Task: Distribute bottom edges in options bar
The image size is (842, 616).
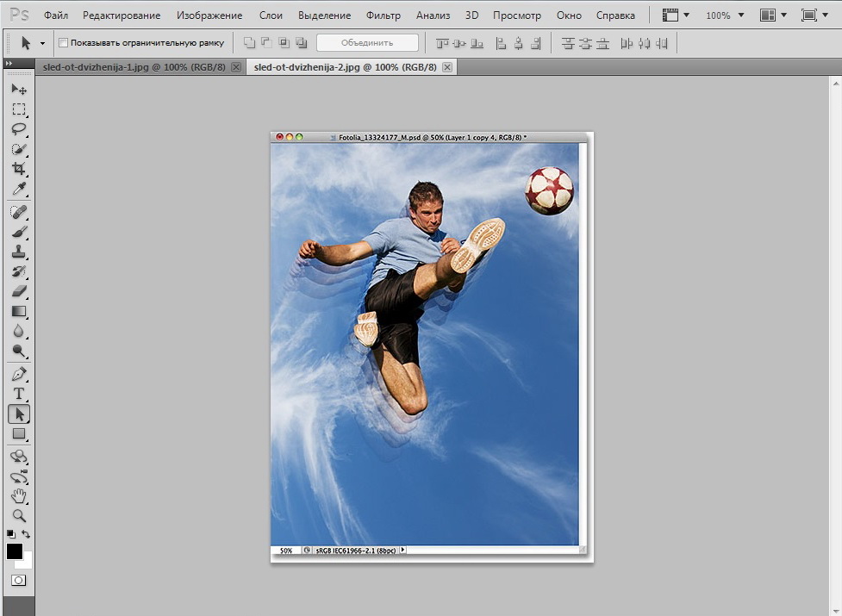Action: coord(603,43)
